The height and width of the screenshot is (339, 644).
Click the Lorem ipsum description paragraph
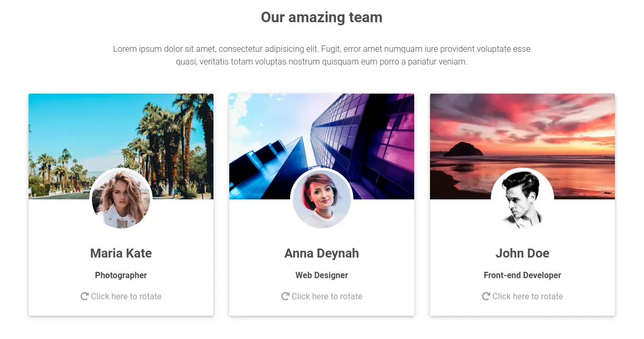pos(322,55)
